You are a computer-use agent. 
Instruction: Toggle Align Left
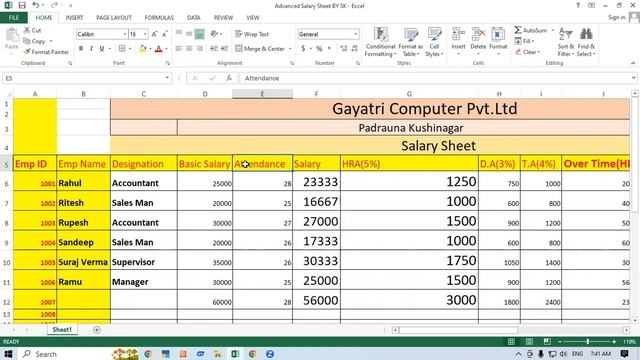tap(179, 49)
